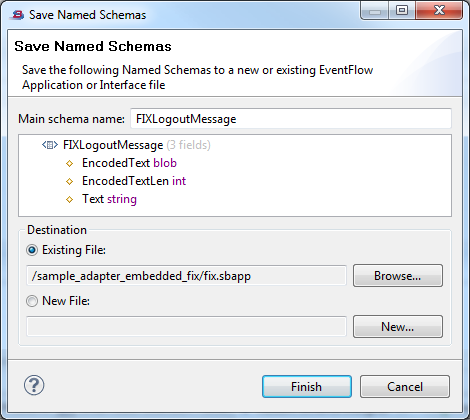Viewport: 470px width, 420px height.
Task: Click the Browse button
Action: 398,276
